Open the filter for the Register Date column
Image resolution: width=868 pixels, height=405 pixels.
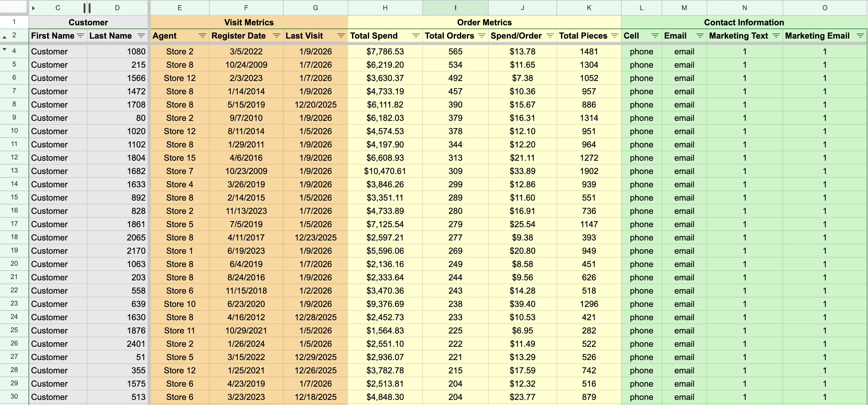point(277,36)
